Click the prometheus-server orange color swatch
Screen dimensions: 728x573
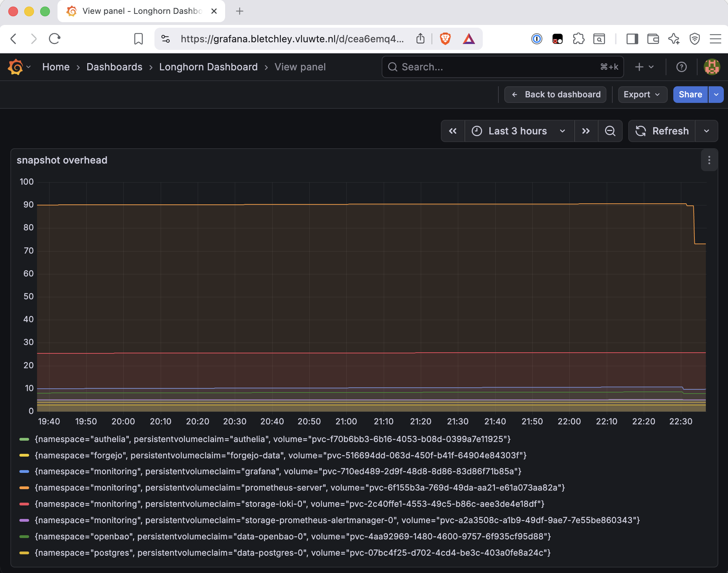(x=24, y=488)
